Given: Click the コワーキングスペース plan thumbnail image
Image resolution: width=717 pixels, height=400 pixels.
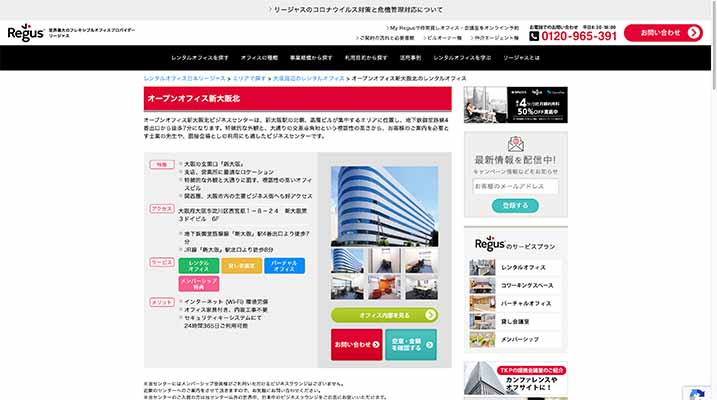Looking at the screenshot, I should click(x=482, y=285).
